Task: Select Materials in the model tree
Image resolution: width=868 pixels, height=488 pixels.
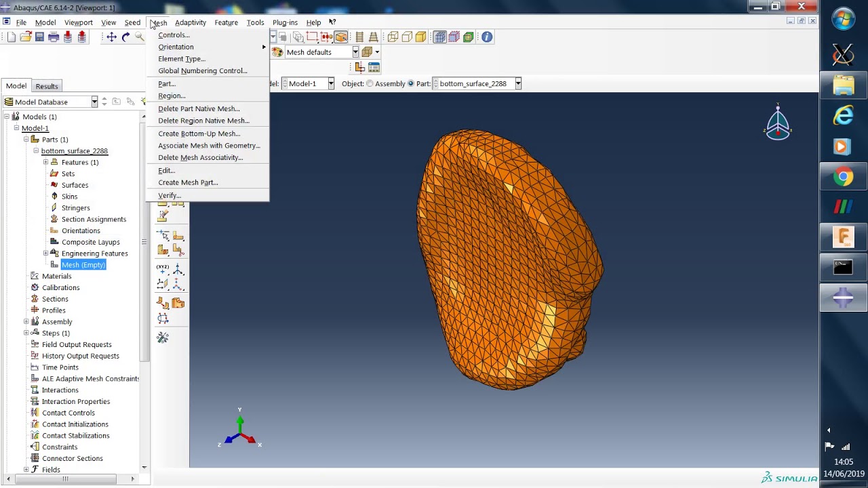Action: pyautogui.click(x=56, y=277)
